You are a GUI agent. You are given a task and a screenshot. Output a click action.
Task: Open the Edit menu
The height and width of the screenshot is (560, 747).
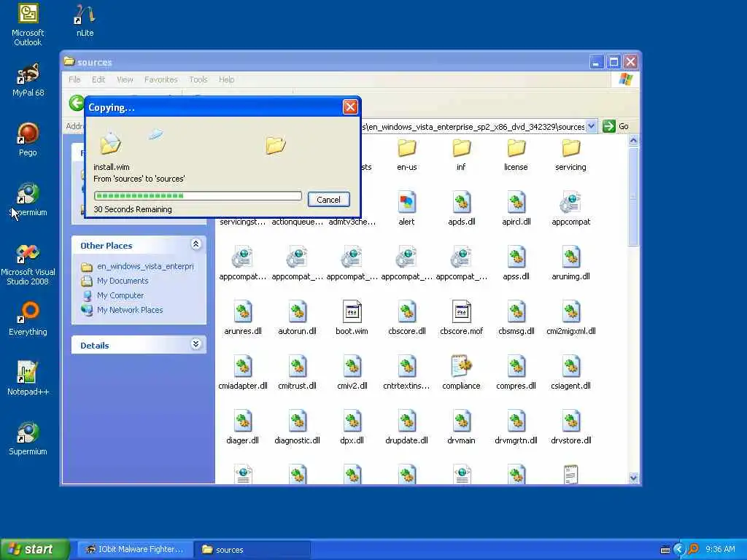pyautogui.click(x=98, y=79)
